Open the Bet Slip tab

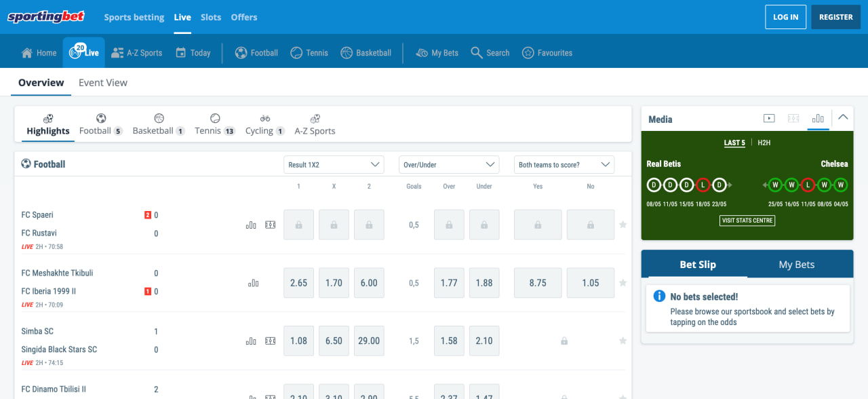coord(698,265)
